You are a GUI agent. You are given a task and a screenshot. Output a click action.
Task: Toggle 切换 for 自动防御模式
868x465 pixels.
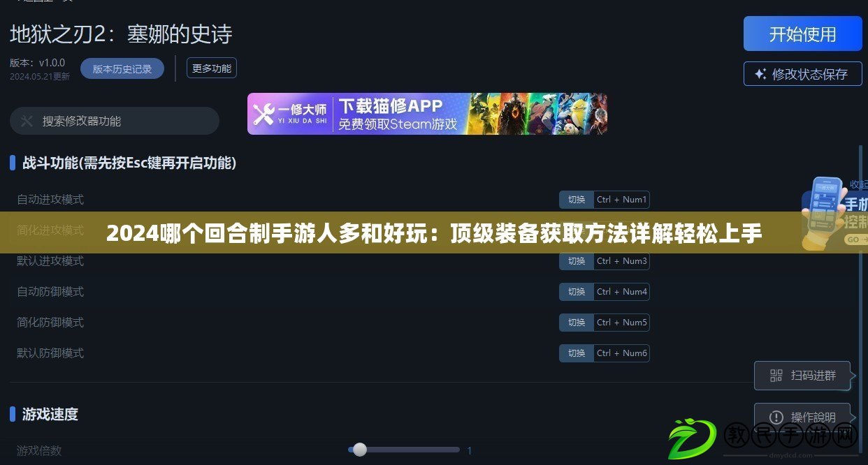pyautogui.click(x=577, y=292)
